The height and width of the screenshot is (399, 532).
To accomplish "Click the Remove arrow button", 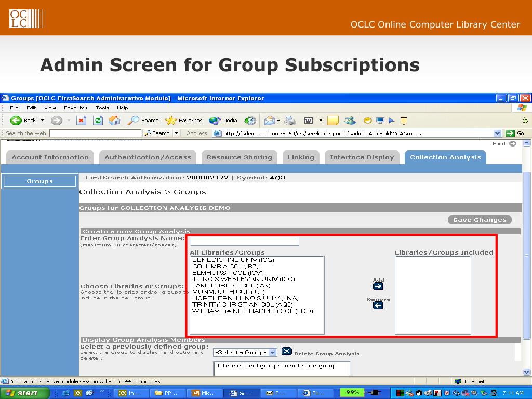I will click(x=378, y=305).
